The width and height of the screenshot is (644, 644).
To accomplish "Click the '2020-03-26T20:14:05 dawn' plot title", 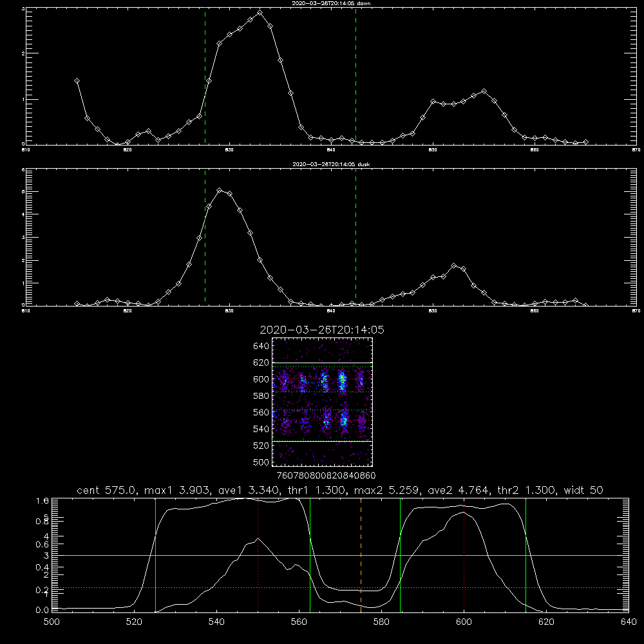I will [331, 3].
